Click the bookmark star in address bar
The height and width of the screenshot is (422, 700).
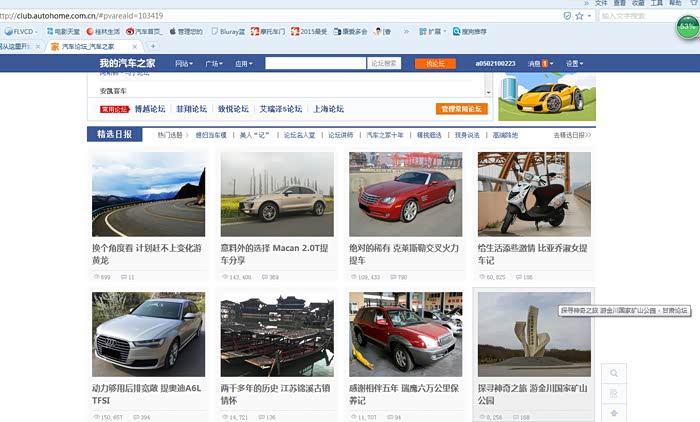tap(579, 16)
